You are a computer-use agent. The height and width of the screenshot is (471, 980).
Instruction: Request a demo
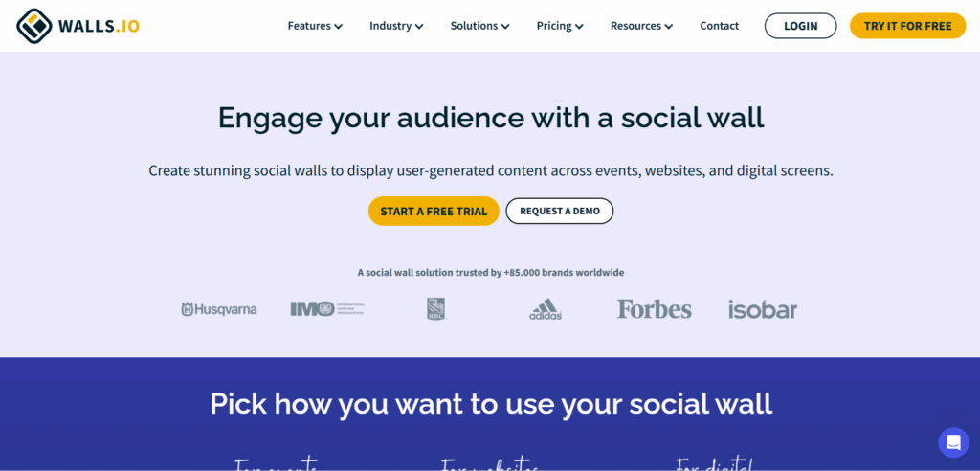(559, 211)
